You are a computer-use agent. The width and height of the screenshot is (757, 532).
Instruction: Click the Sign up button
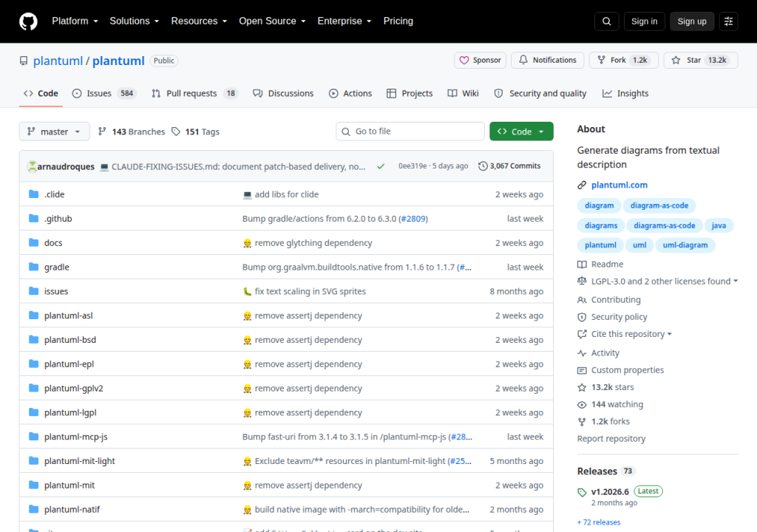point(692,21)
